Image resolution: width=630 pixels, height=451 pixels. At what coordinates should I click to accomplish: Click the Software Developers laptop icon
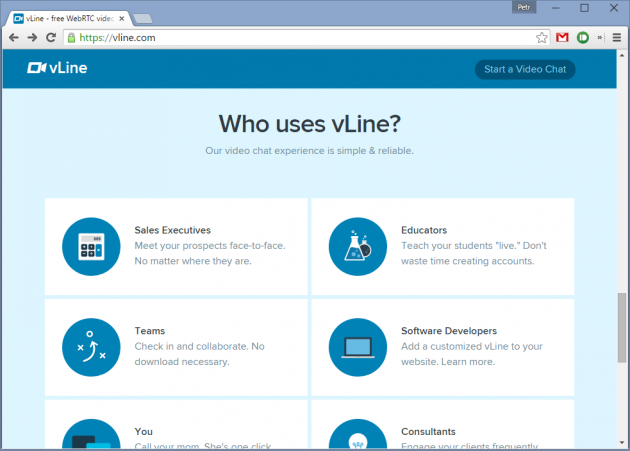358,347
